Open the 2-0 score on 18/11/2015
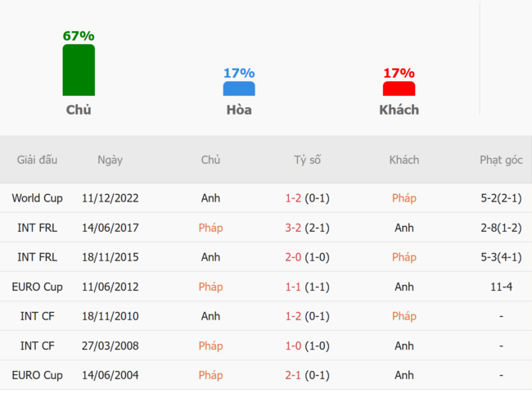This screenshot has height=398, width=532. point(293,257)
